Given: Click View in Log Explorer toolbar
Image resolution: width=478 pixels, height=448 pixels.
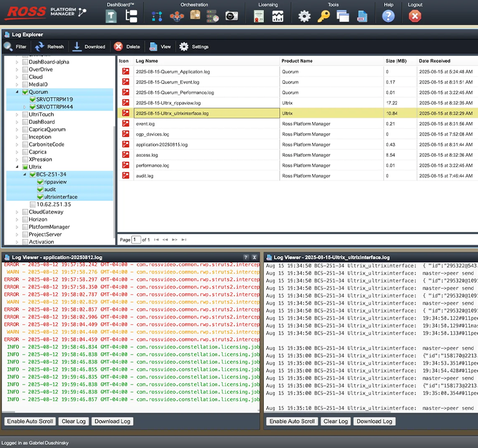Looking at the screenshot, I should coord(160,47).
